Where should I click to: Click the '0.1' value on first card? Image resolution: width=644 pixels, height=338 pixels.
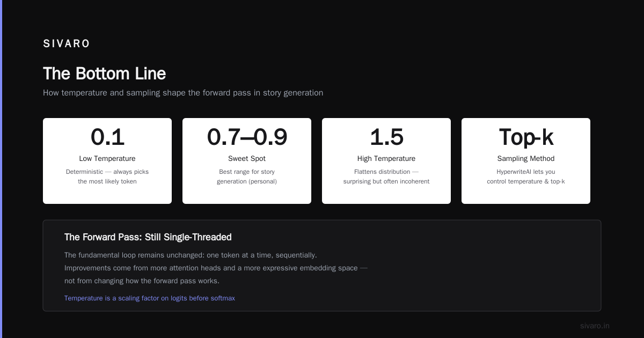coord(107,137)
